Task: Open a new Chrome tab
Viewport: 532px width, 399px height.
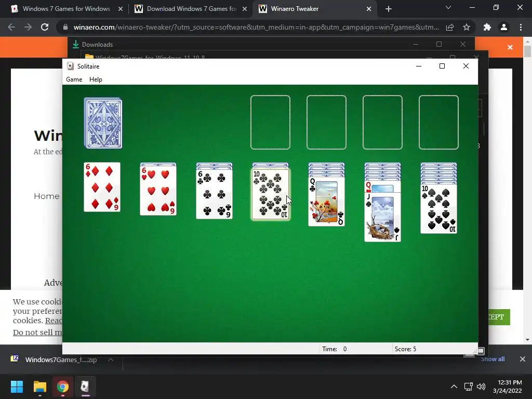Action: coord(389,9)
